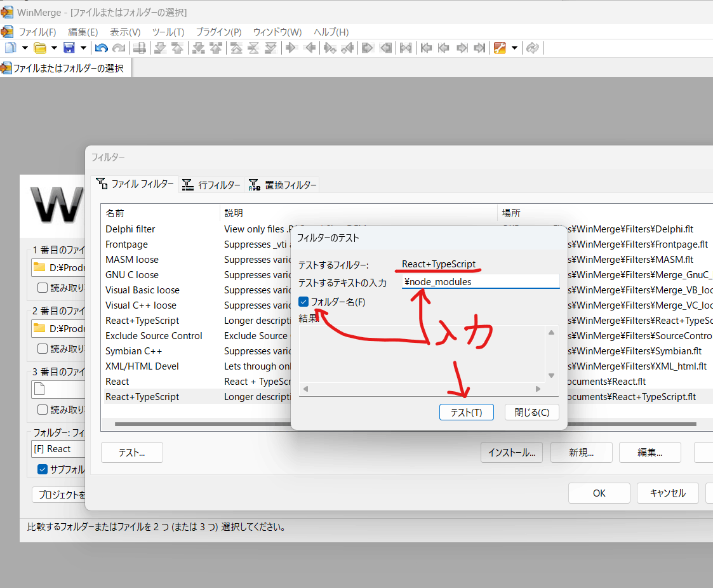Screen dimensions: 713x588
Task: Click the New document toolbar icon
Action: 10,48
